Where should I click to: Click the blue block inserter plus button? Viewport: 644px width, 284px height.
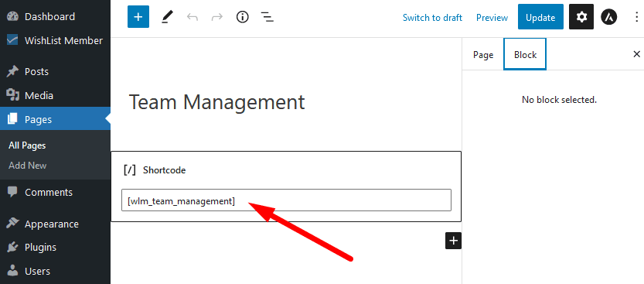(138, 17)
